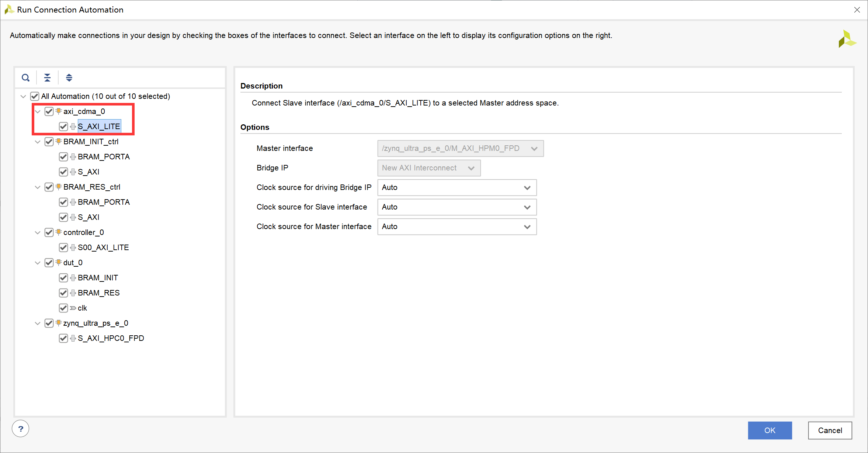The width and height of the screenshot is (868, 453).
Task: Toggle the S_AXI_LITE checkbox
Action: click(63, 127)
